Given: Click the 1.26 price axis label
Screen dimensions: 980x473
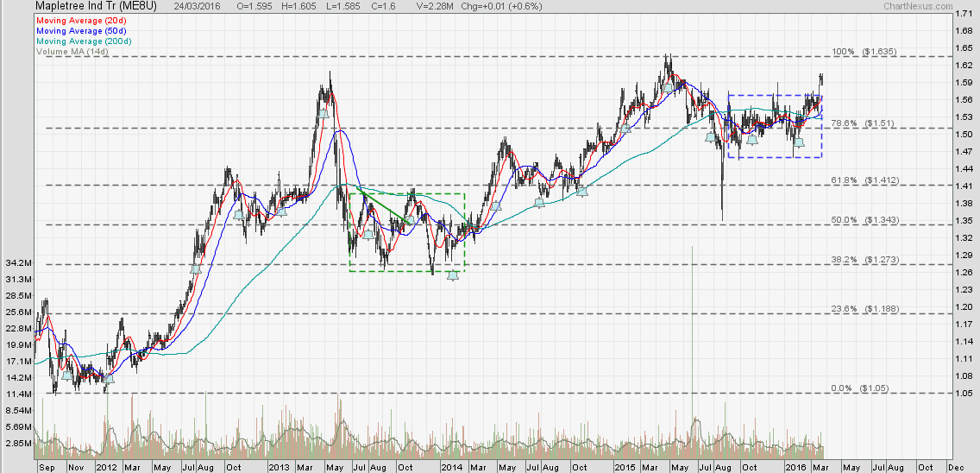Looking at the screenshot, I should point(964,272).
